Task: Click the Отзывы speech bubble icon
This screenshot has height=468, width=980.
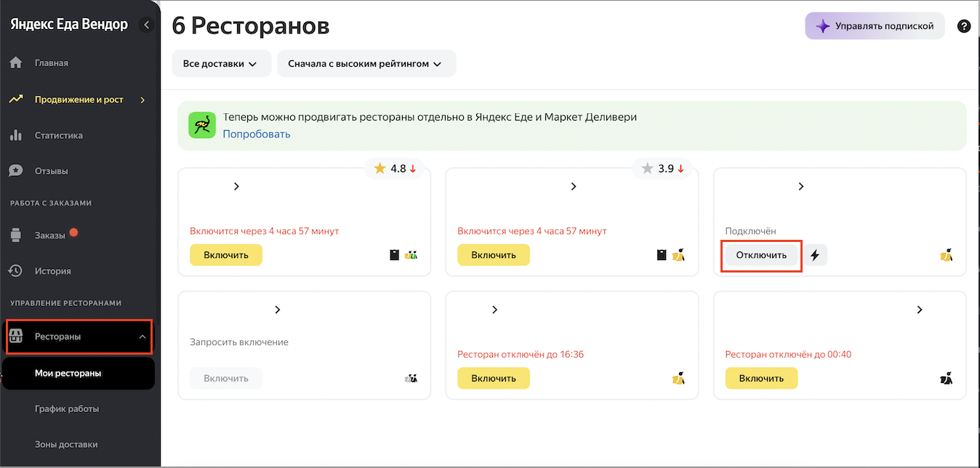Action: click(16, 171)
